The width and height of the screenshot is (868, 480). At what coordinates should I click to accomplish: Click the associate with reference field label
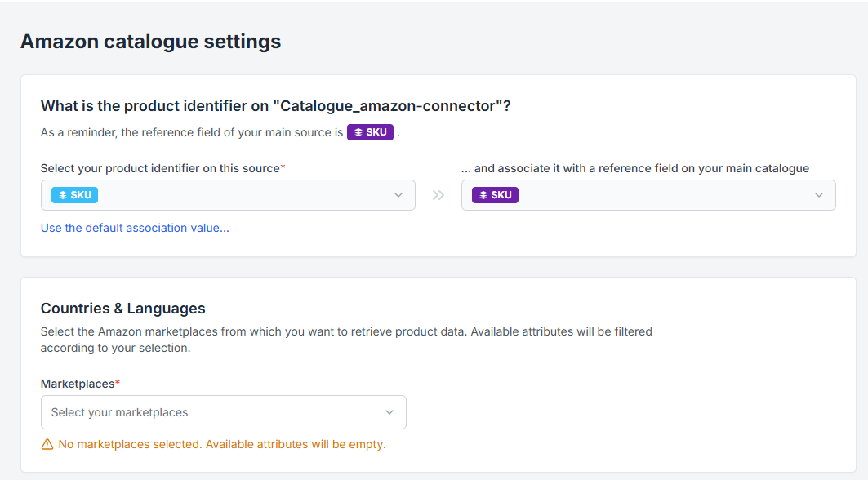pyautogui.click(x=635, y=168)
